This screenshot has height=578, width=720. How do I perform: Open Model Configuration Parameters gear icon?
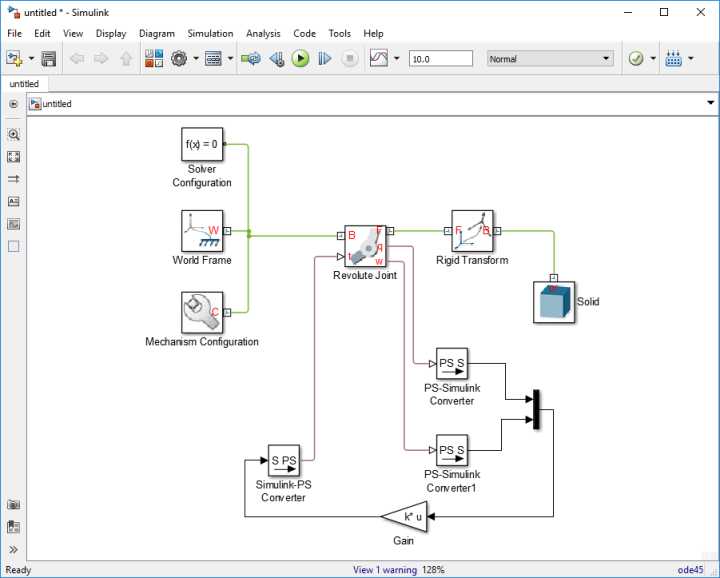(x=179, y=59)
